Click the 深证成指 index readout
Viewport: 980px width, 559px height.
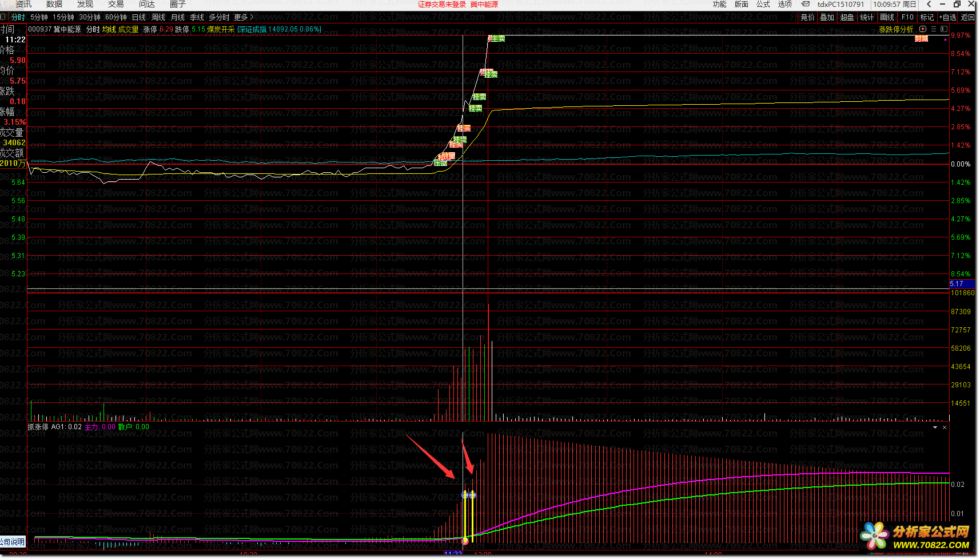click(280, 29)
